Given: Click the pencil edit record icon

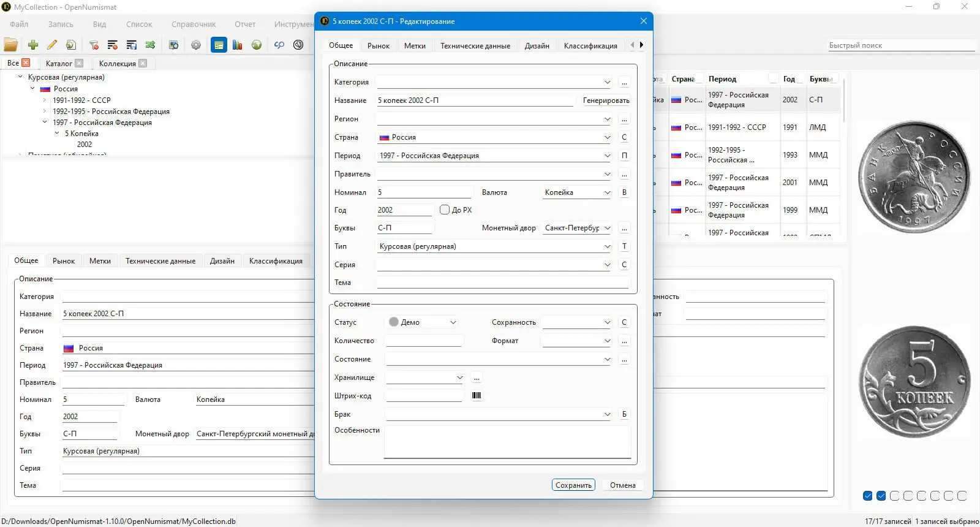Looking at the screenshot, I should click(x=52, y=45).
